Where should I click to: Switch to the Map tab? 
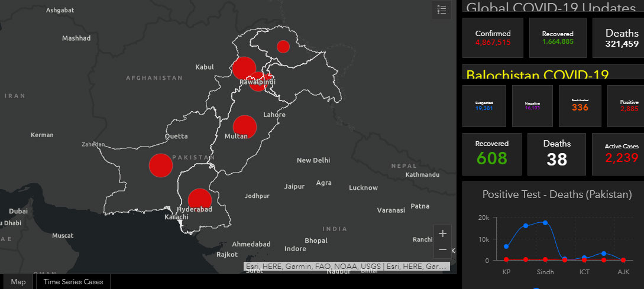[18, 282]
